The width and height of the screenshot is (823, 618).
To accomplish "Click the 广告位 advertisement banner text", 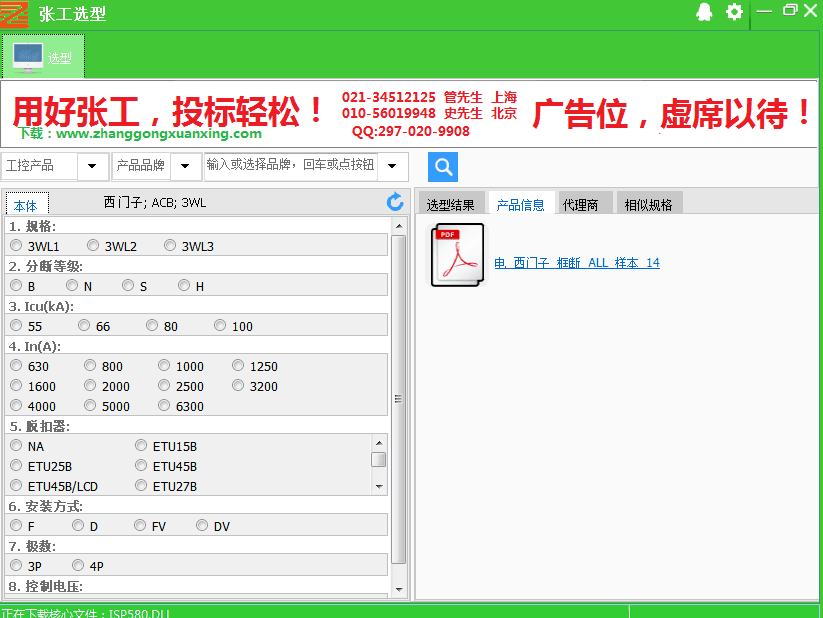I will coord(671,113).
